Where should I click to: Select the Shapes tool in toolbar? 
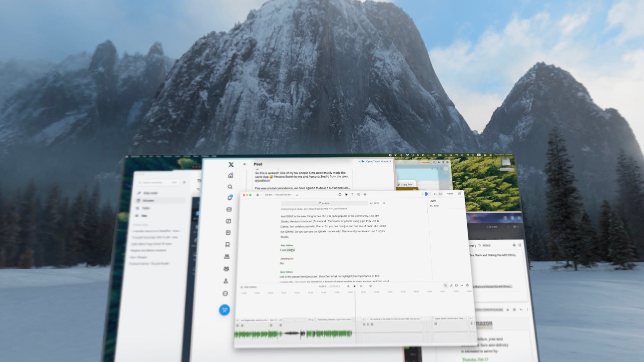(x=359, y=194)
